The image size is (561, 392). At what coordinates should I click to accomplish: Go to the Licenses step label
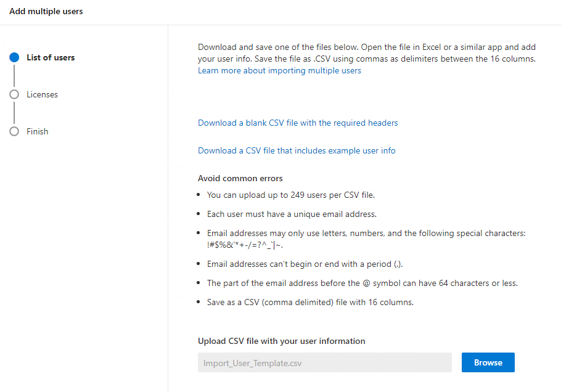pyautogui.click(x=42, y=94)
